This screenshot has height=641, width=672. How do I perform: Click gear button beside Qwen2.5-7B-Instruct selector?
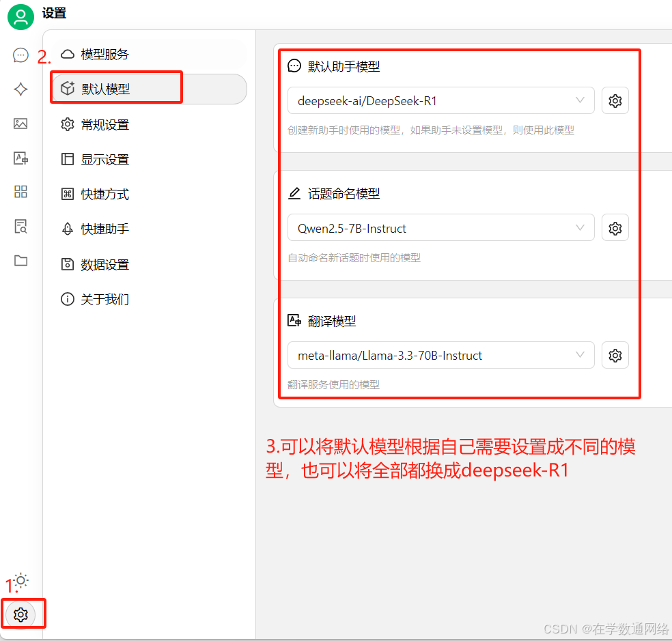pos(615,227)
